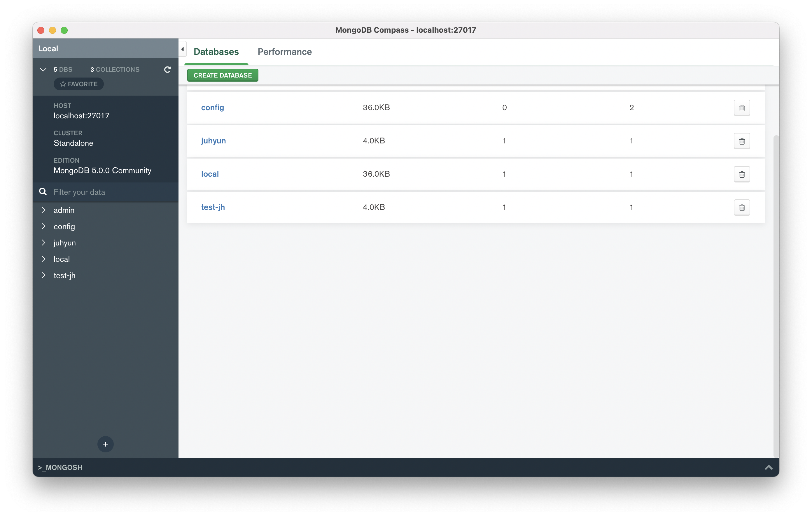This screenshot has width=812, height=520.
Task: Expand the test-jh database tree node
Action: (43, 275)
